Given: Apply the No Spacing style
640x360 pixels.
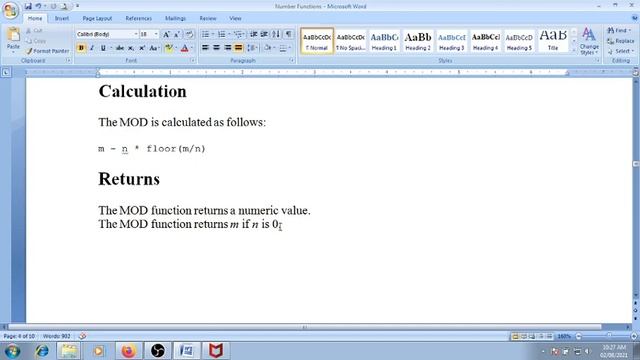Looking at the screenshot, I should [x=350, y=41].
